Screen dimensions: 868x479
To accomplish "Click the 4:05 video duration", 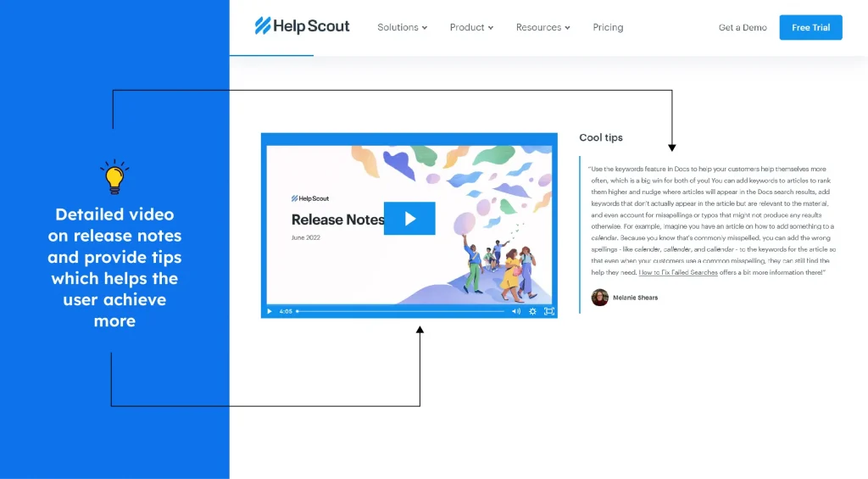I will pyautogui.click(x=286, y=311).
